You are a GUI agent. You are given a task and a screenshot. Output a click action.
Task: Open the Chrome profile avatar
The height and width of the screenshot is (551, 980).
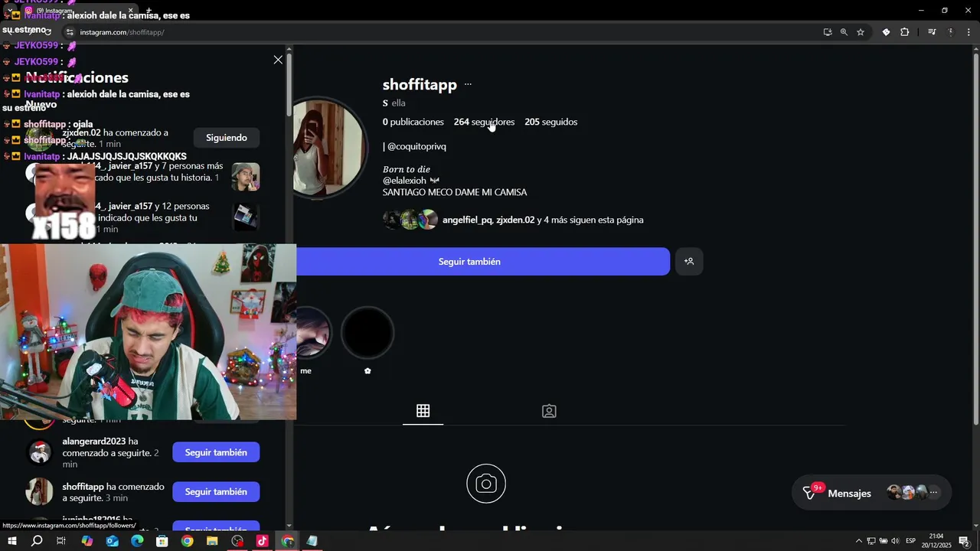(x=951, y=32)
